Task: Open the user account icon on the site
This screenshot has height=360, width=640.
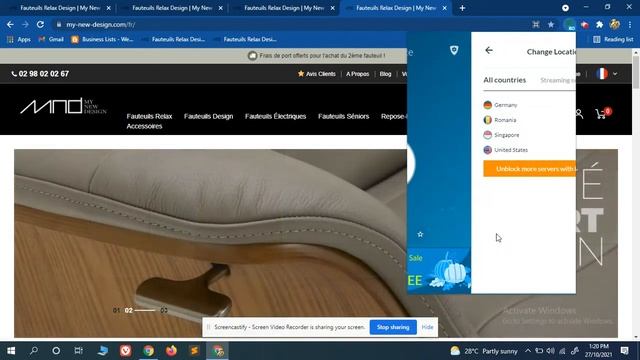Action: pos(579,114)
